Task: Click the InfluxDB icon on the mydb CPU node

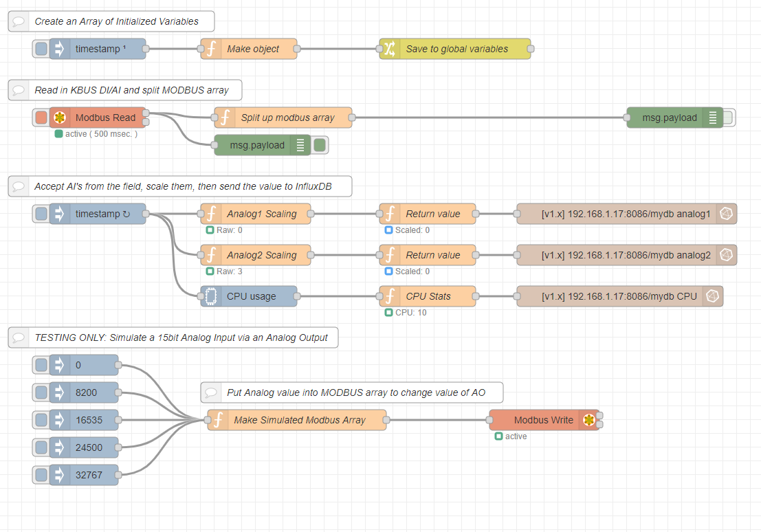Action: (x=713, y=296)
